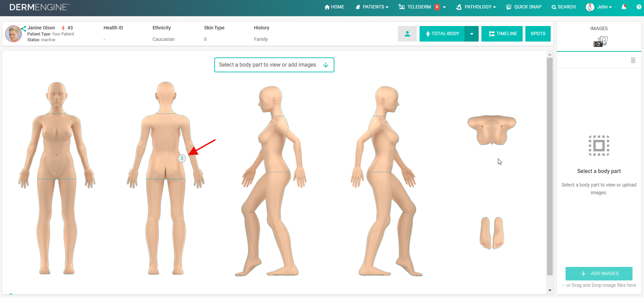Screen dimensions: 644x298
Task: Click the scrollbar up arrow
Action: pyautogui.click(x=550, y=54)
